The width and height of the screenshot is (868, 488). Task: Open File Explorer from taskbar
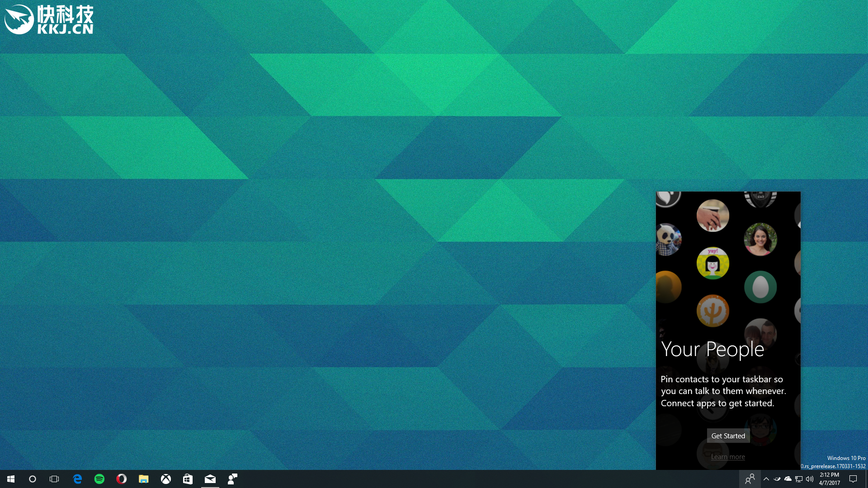coord(144,479)
